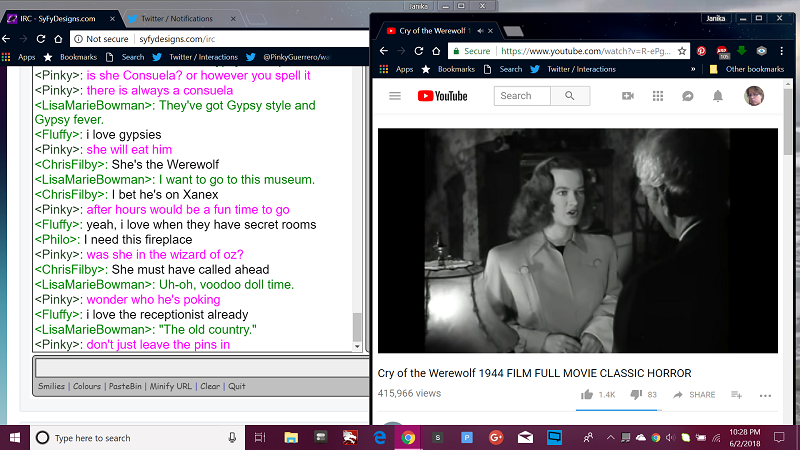Click the IRC address bar URL
This screenshot has width=800, height=450.
coord(177,39)
